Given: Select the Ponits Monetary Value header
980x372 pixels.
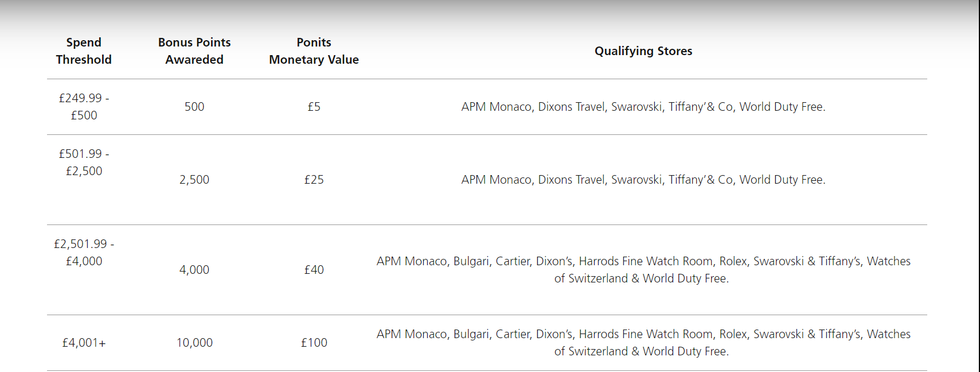Looking at the screenshot, I should (x=314, y=51).
